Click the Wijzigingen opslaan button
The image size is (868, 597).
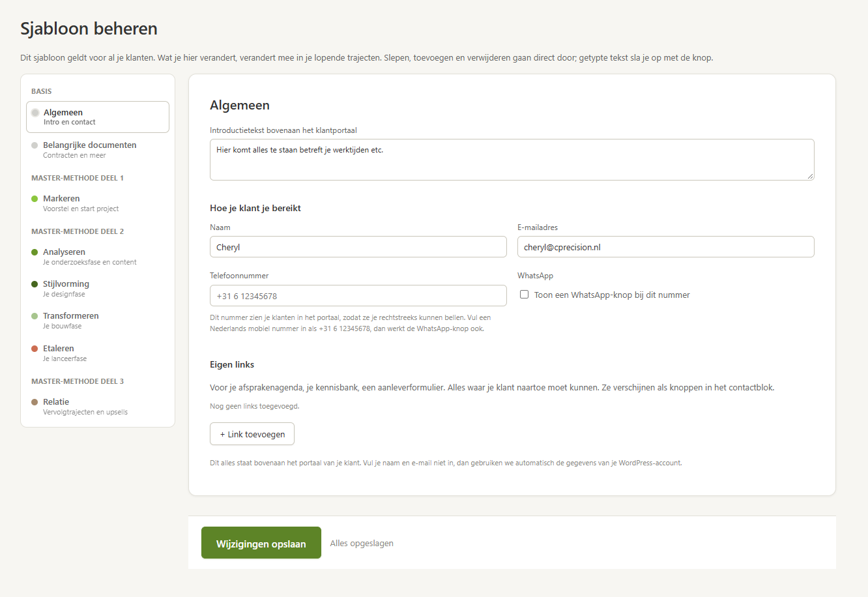pyautogui.click(x=261, y=543)
